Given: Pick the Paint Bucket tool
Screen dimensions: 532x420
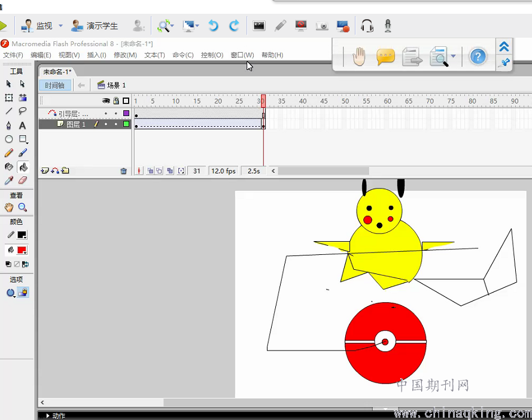Looking at the screenshot, I should pyautogui.click(x=23, y=167).
